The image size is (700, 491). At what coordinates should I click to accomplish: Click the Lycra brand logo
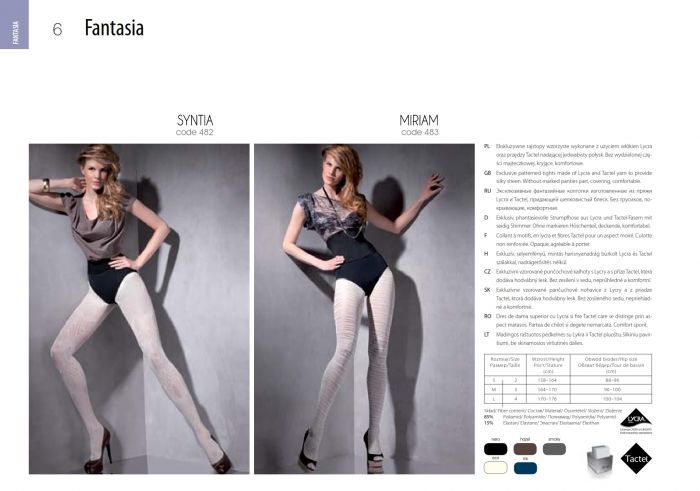(x=636, y=420)
